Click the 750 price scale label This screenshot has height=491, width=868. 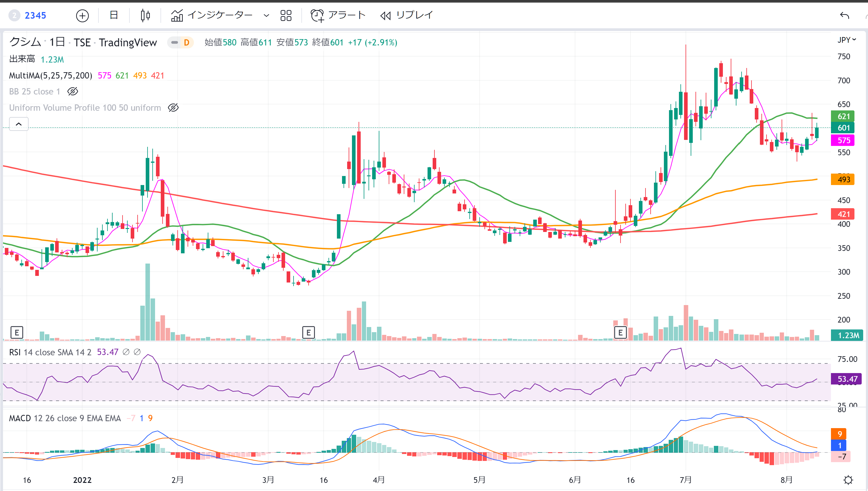(x=844, y=57)
